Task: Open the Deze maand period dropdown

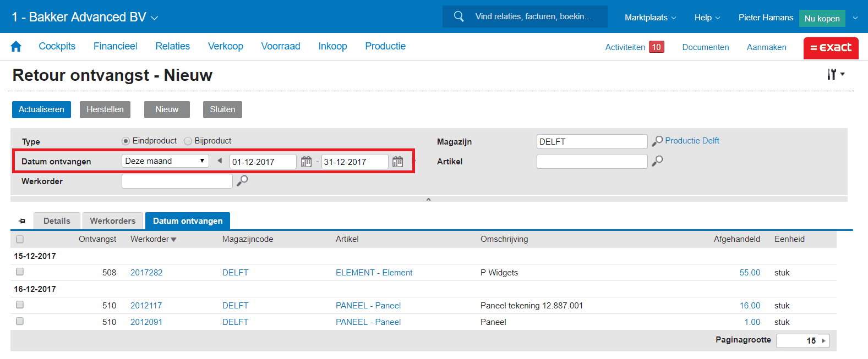Action: click(165, 161)
